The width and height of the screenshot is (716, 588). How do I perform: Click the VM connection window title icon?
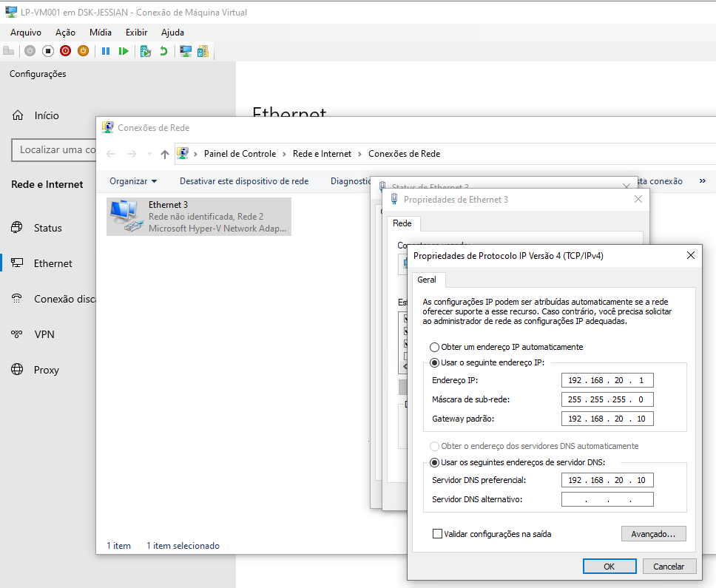pos(11,13)
